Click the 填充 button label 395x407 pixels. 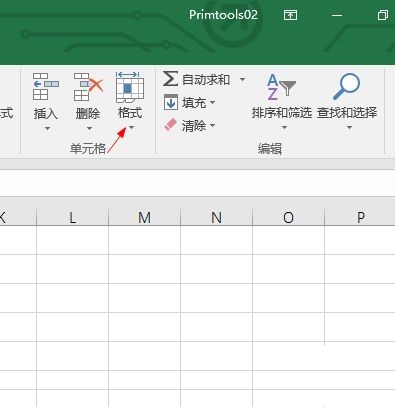(x=194, y=103)
